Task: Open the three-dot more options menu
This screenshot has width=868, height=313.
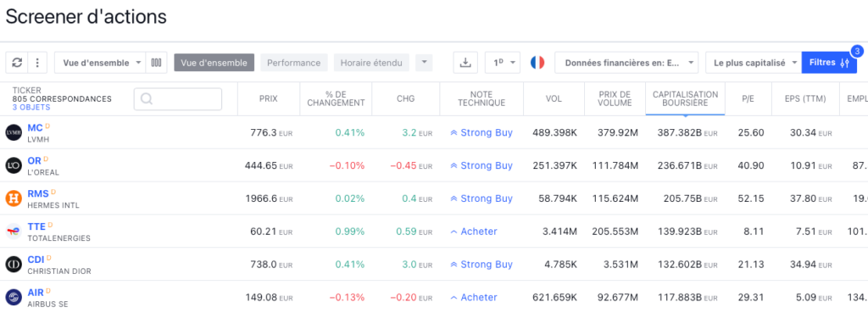Action: [37, 63]
